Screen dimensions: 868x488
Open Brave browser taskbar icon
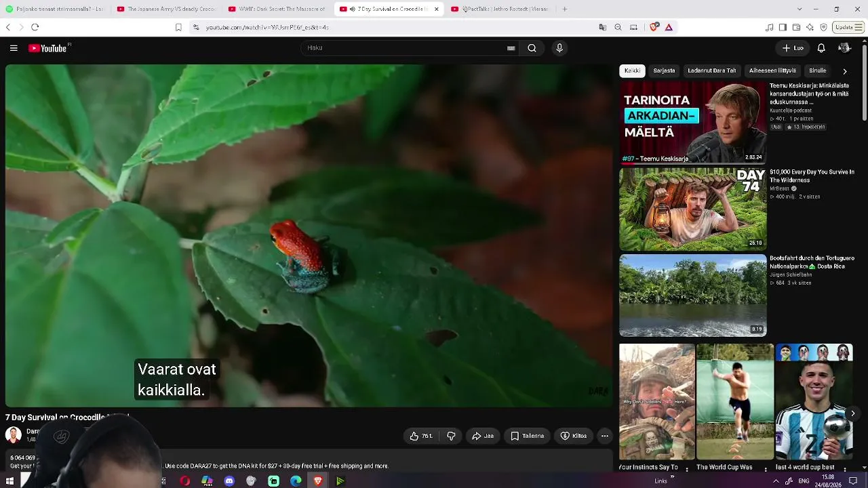point(318,481)
